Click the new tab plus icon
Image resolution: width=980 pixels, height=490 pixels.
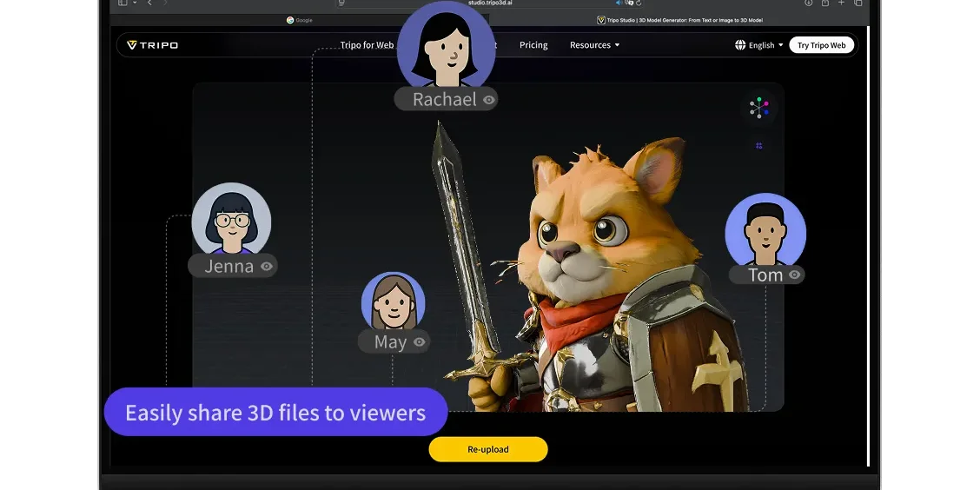point(841,3)
